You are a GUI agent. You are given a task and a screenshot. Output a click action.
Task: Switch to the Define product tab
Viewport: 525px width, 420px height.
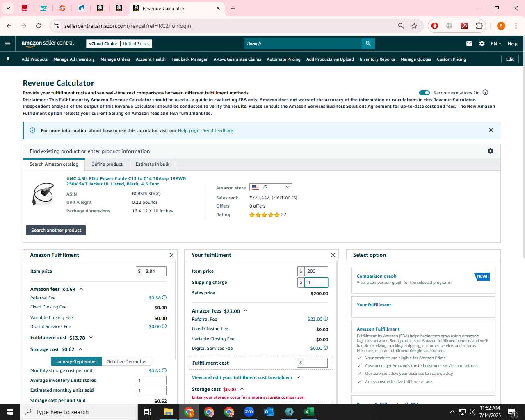pos(107,164)
